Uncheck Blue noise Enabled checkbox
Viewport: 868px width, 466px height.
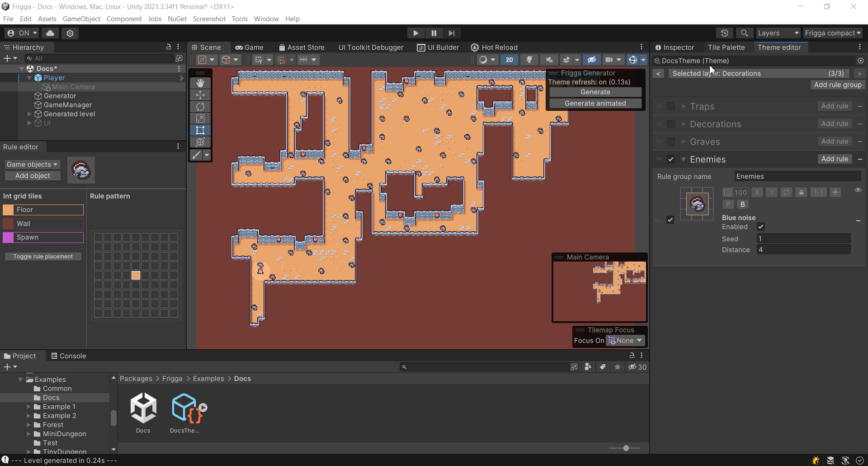pyautogui.click(x=761, y=227)
